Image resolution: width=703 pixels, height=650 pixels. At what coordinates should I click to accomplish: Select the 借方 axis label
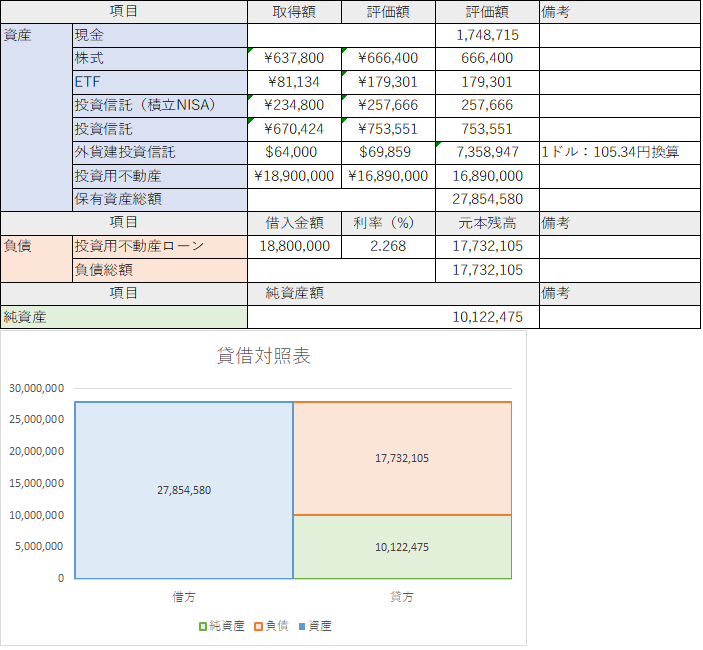pos(184,597)
